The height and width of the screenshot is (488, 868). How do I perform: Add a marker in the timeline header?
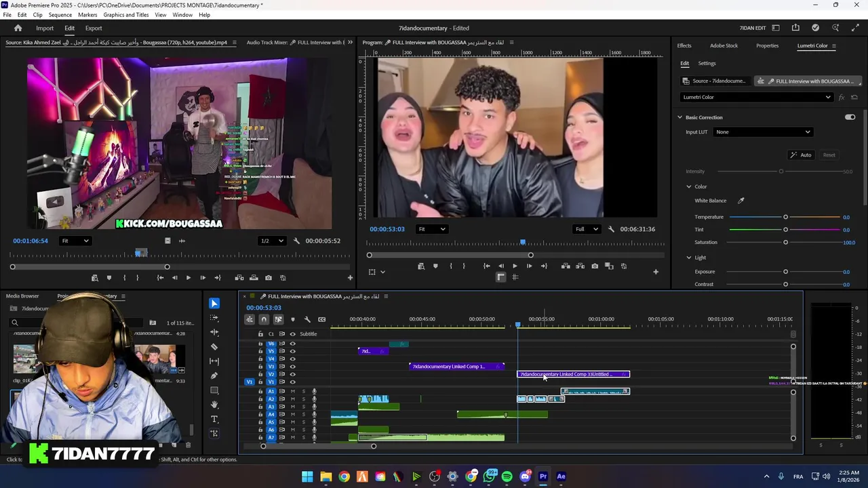pyautogui.click(x=293, y=319)
